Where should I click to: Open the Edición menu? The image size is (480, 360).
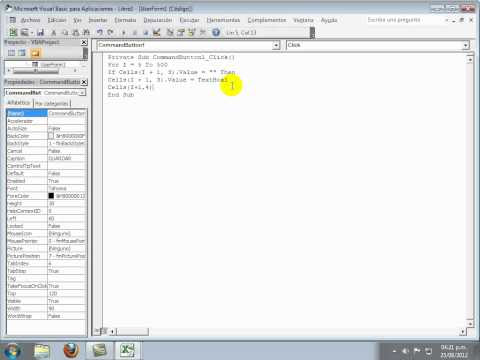click(x=57, y=20)
